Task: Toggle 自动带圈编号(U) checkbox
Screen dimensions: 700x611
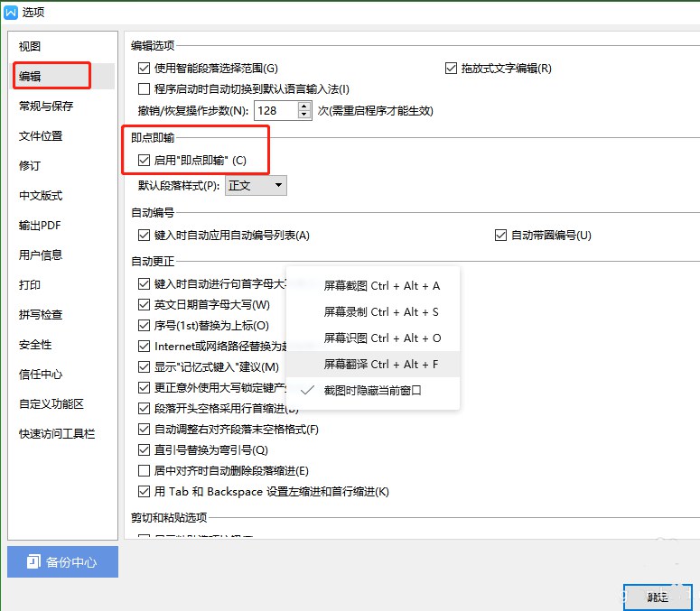Action: coord(500,235)
